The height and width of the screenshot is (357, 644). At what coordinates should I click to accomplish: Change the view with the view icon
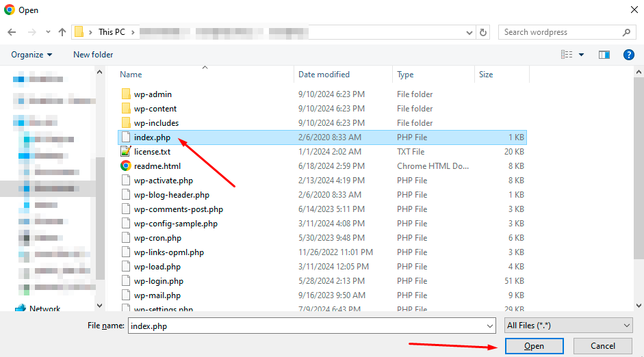point(567,55)
